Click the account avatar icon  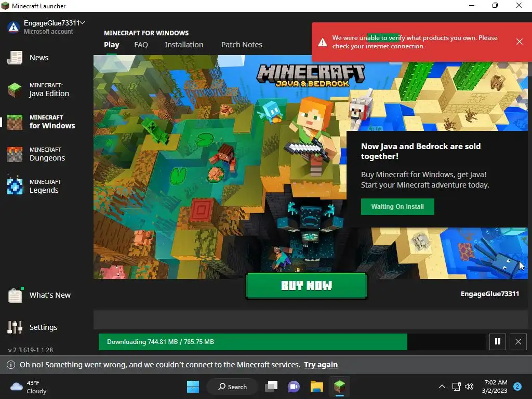pyautogui.click(x=14, y=27)
